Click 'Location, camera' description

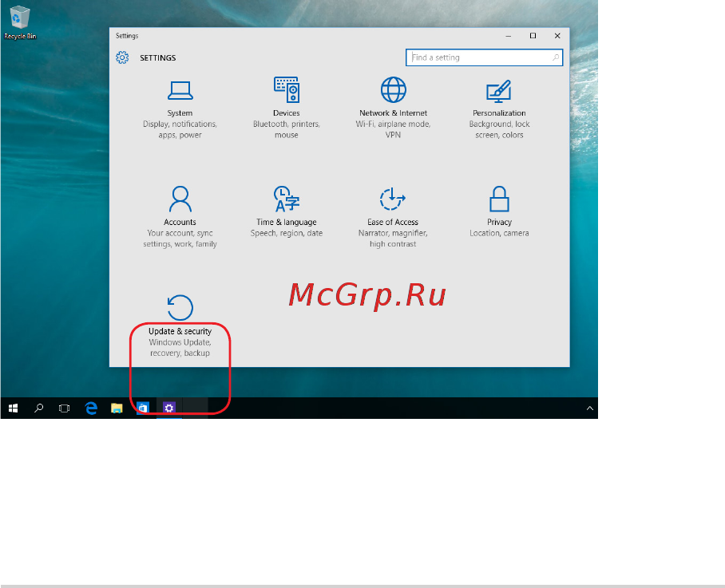pyautogui.click(x=499, y=233)
